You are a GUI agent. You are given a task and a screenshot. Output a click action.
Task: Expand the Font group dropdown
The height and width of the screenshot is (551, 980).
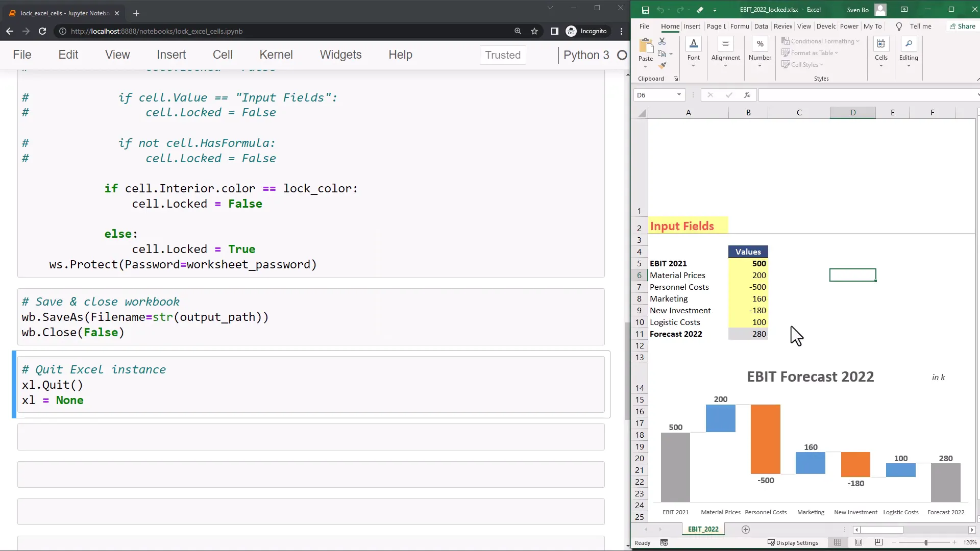point(693,66)
